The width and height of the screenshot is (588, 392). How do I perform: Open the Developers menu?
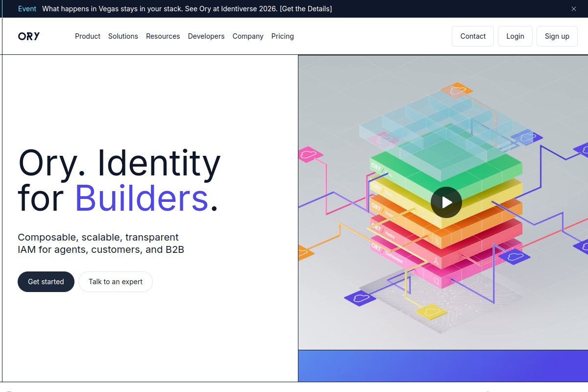(x=206, y=36)
